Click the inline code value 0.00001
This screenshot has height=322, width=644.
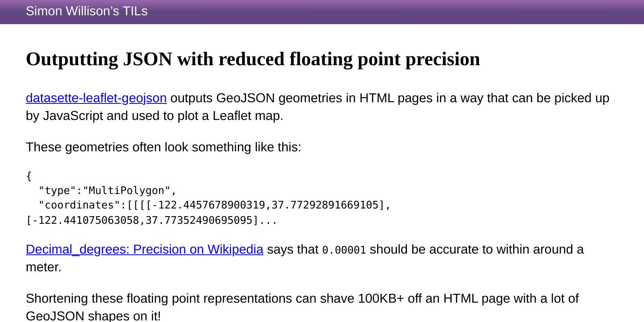pyautogui.click(x=344, y=250)
